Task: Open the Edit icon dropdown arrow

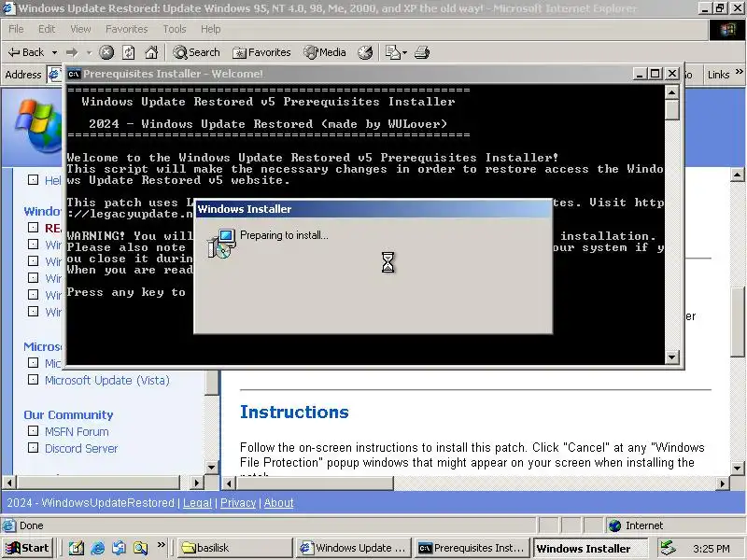Action: (404, 52)
